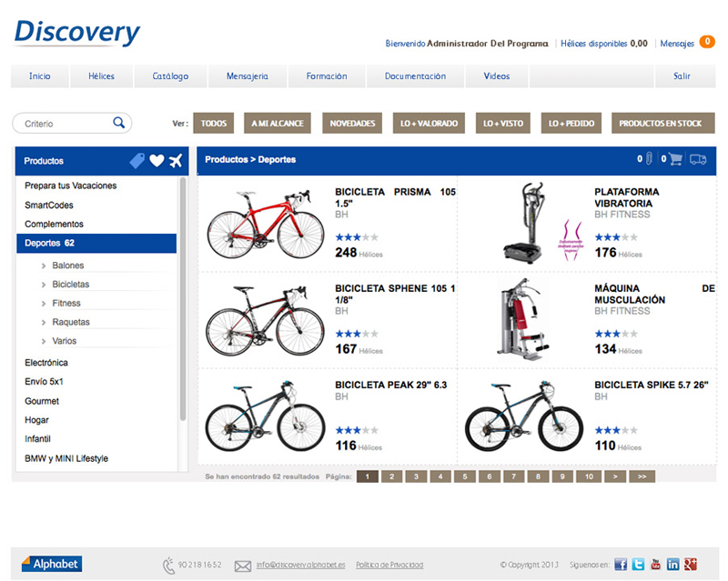728x581 pixels.
Task: Filter by TODOS
Action: click(214, 123)
